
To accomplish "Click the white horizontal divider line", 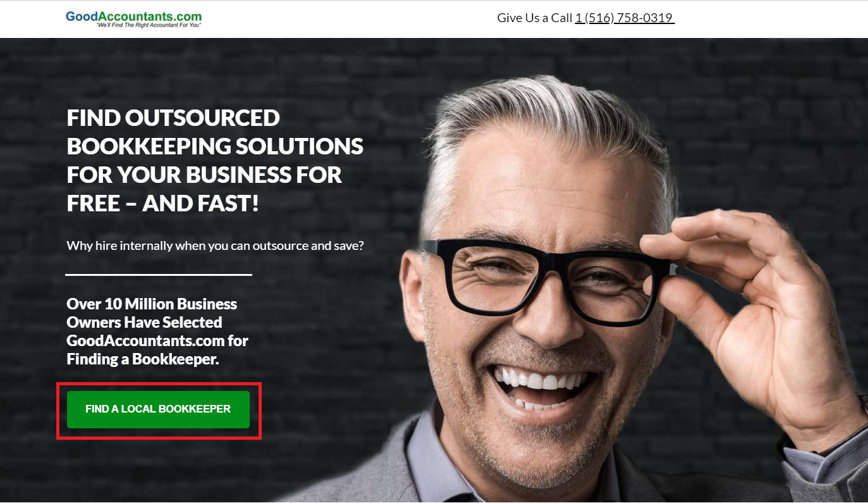I will [159, 275].
